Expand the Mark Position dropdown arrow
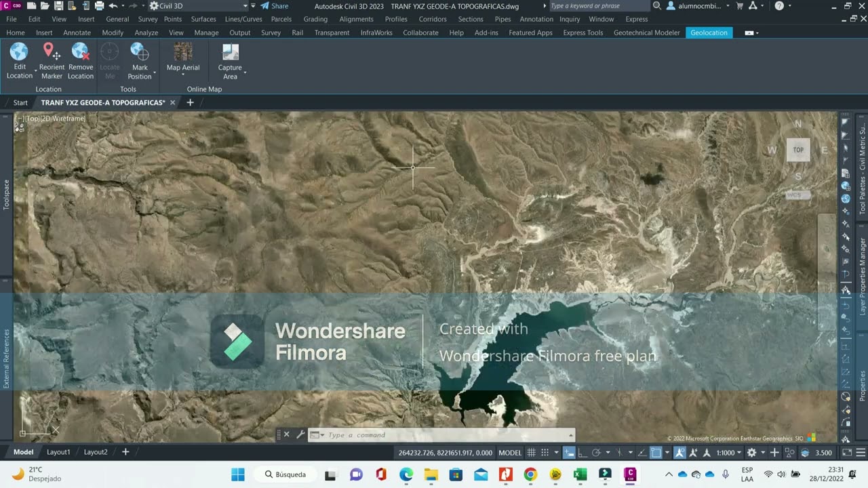Screen dimensions: 868x488 (x=155, y=72)
